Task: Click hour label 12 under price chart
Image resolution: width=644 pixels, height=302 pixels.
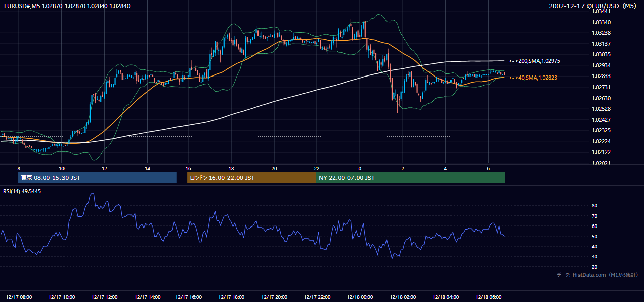Action: pyautogui.click(x=104, y=168)
